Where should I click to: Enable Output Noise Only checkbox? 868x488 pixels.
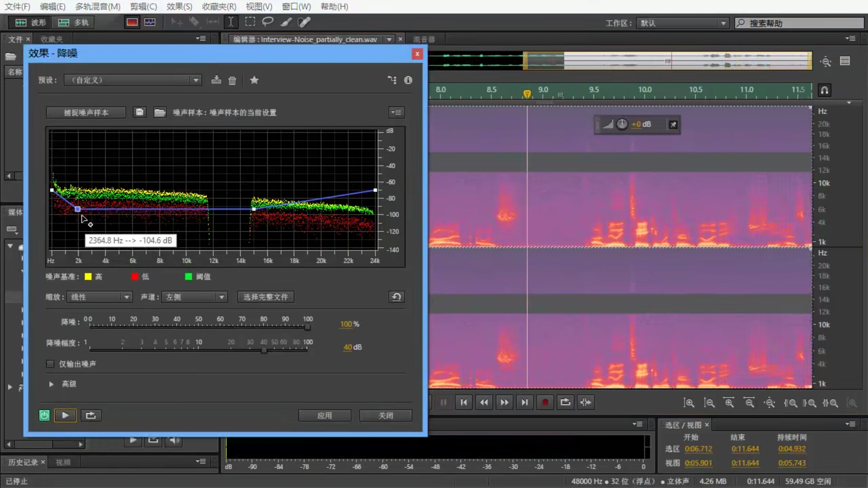(x=50, y=364)
